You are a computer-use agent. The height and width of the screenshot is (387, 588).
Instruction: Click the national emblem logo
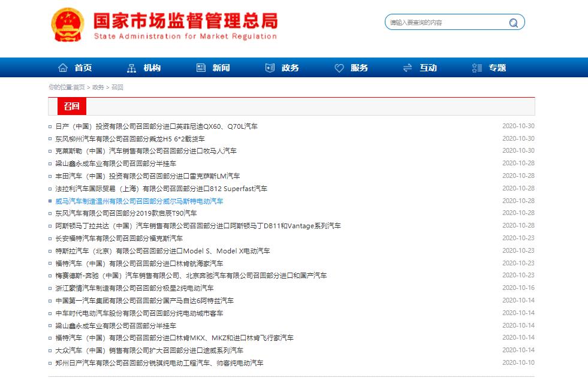click(68, 25)
